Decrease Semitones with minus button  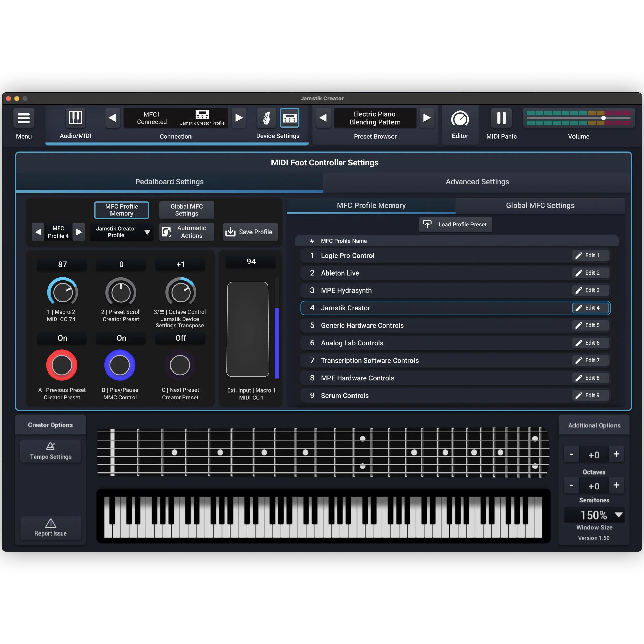pos(571,485)
